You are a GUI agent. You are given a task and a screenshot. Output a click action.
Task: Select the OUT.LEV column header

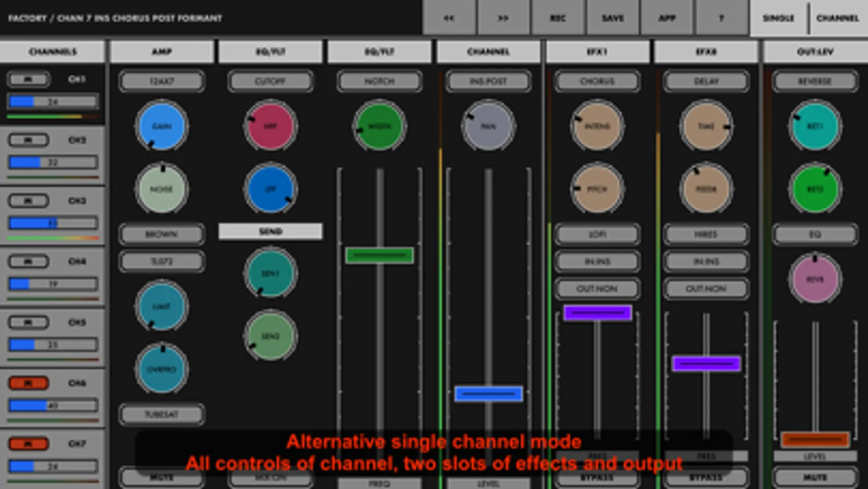(815, 52)
